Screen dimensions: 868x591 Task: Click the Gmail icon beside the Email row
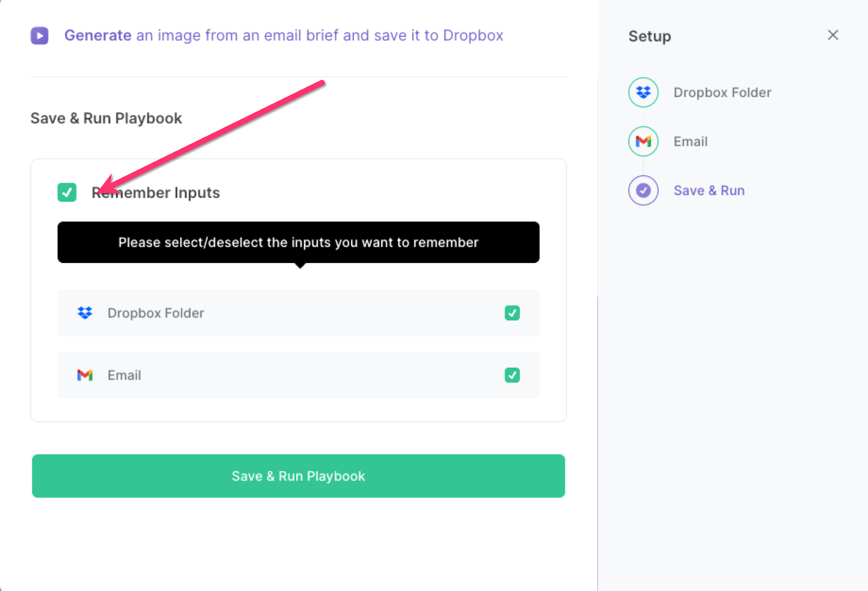(x=85, y=375)
